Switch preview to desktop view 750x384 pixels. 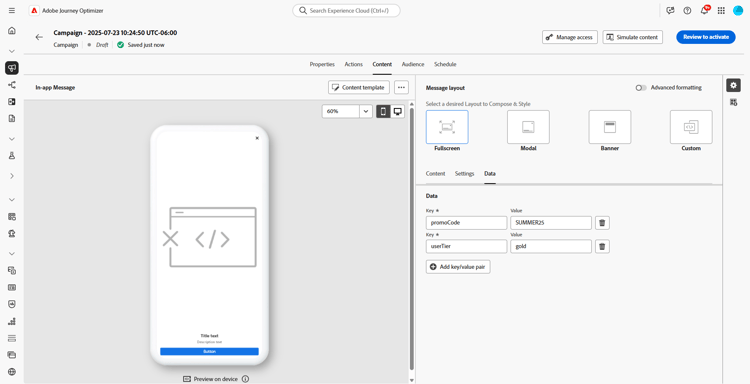coord(397,111)
